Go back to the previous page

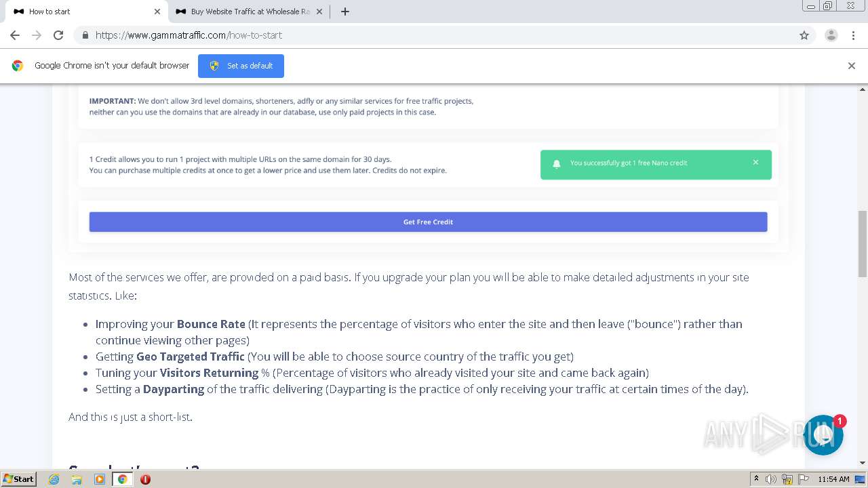15,35
